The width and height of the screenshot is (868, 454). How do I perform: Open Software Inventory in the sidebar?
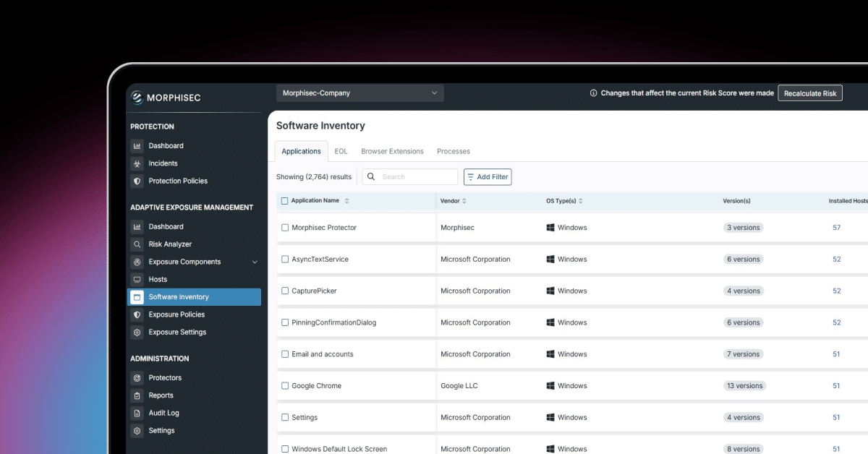point(194,297)
